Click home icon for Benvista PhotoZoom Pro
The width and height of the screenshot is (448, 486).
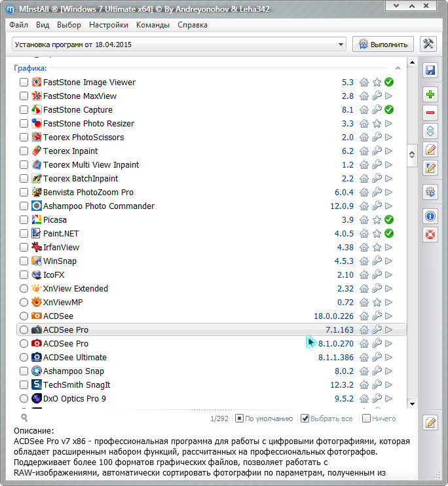point(364,192)
